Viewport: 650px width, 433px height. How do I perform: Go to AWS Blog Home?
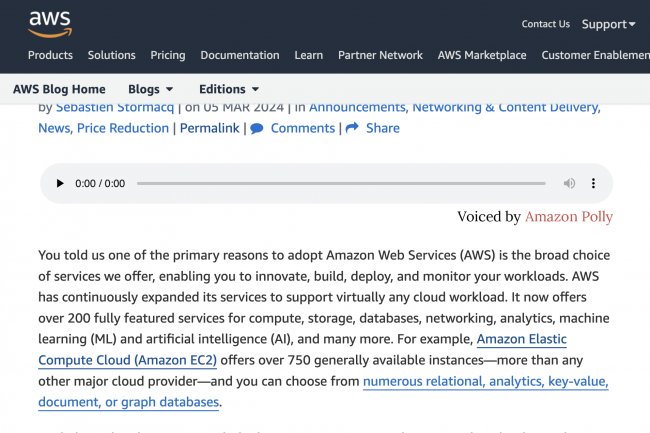60,89
